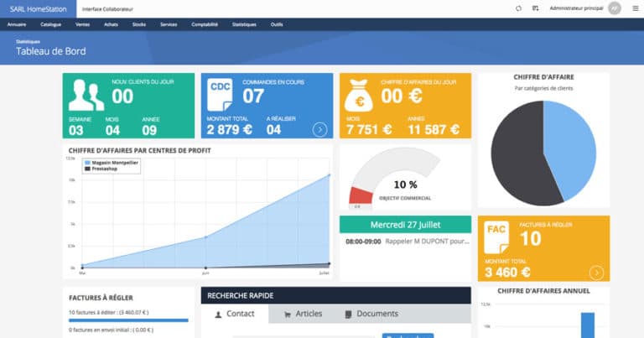Click the new clients people icon

coord(87,97)
